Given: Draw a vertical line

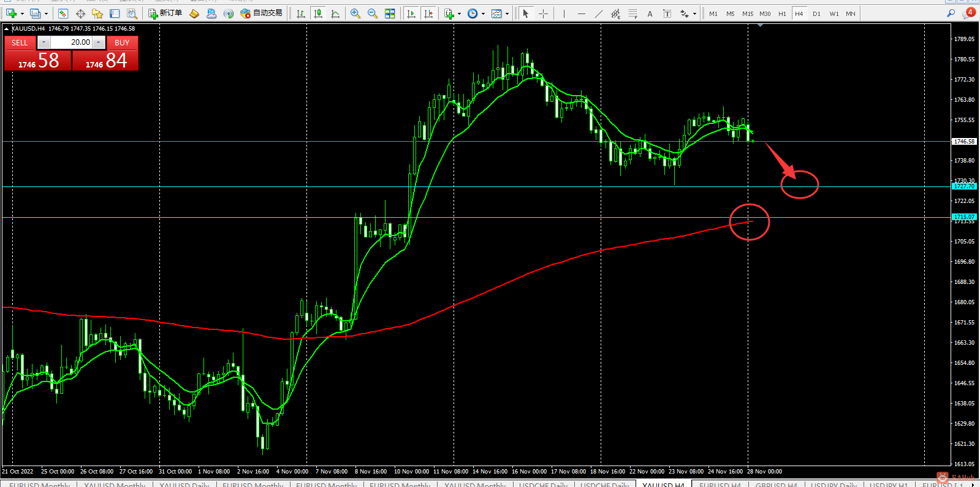Looking at the screenshot, I should pos(564,13).
